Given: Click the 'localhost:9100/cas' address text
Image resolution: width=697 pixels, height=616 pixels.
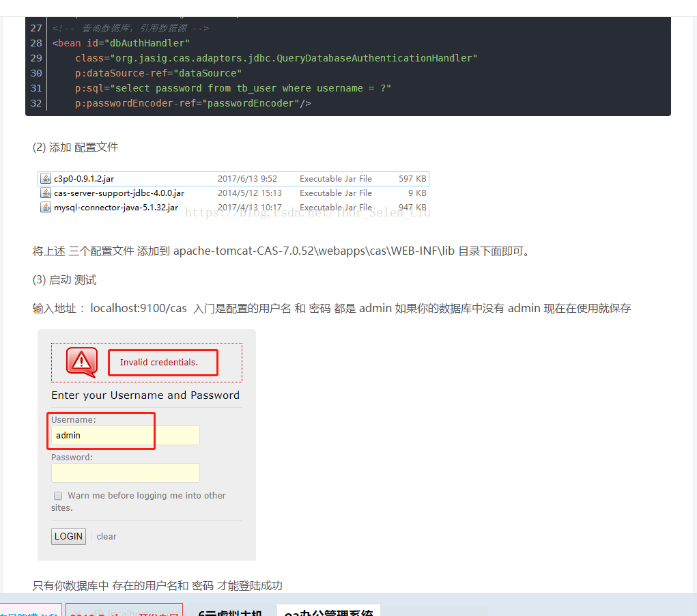Looking at the screenshot, I should [139, 308].
